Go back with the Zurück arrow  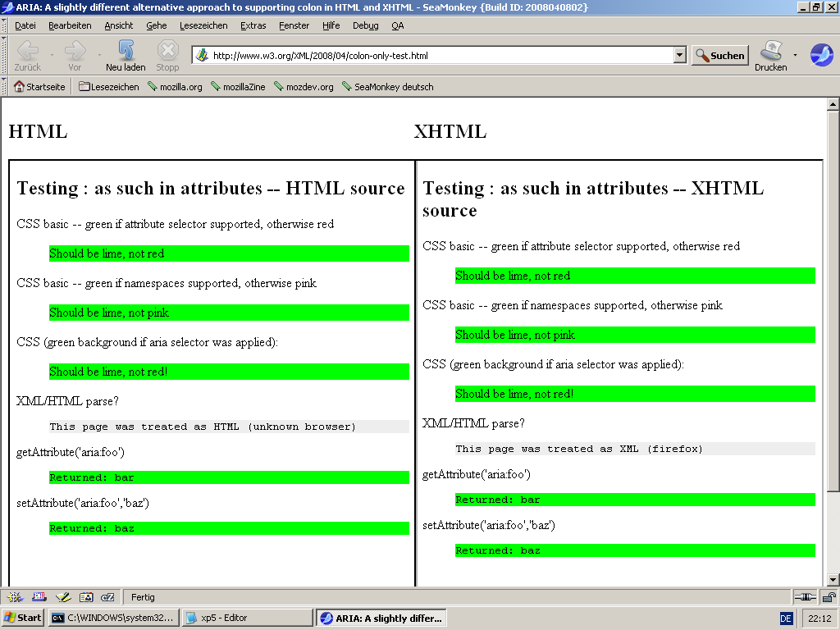click(x=27, y=55)
